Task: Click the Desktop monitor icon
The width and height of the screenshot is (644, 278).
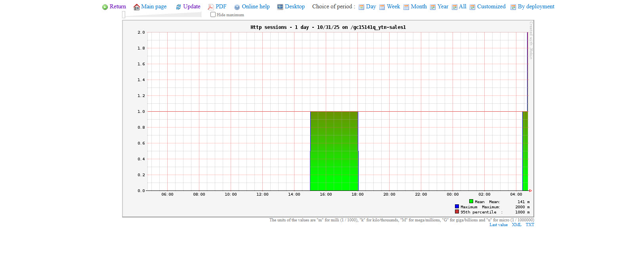Action: (280, 7)
